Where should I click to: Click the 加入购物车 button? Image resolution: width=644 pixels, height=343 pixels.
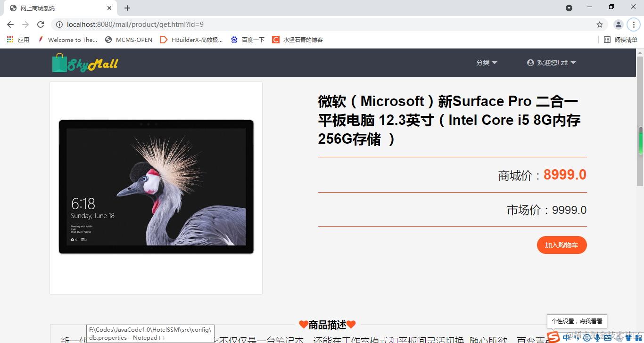[561, 245]
